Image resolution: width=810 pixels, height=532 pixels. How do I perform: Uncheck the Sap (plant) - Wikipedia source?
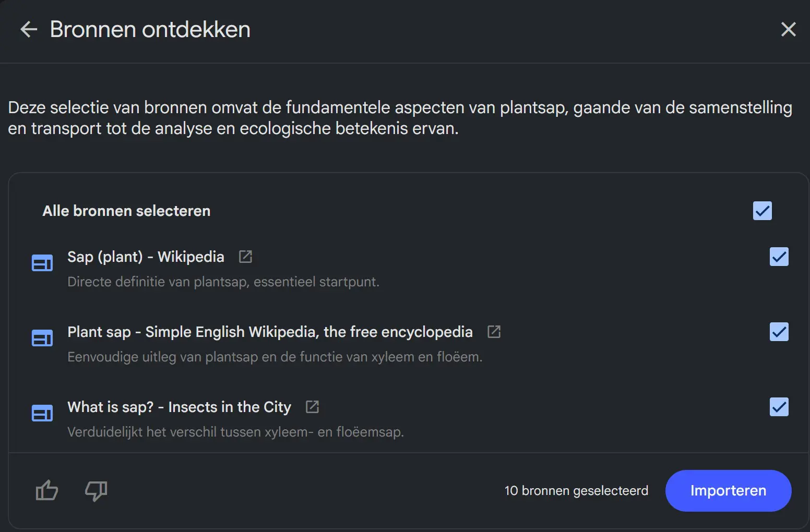779,257
